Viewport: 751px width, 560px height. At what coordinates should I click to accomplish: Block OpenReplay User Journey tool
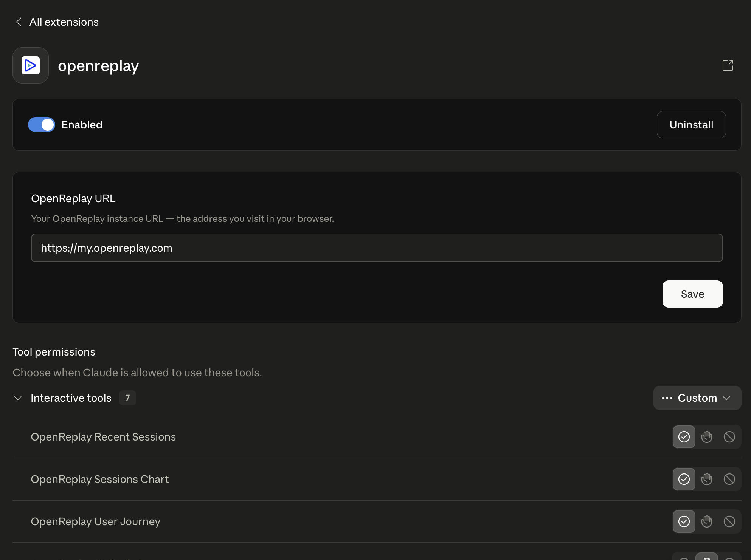tap(729, 521)
